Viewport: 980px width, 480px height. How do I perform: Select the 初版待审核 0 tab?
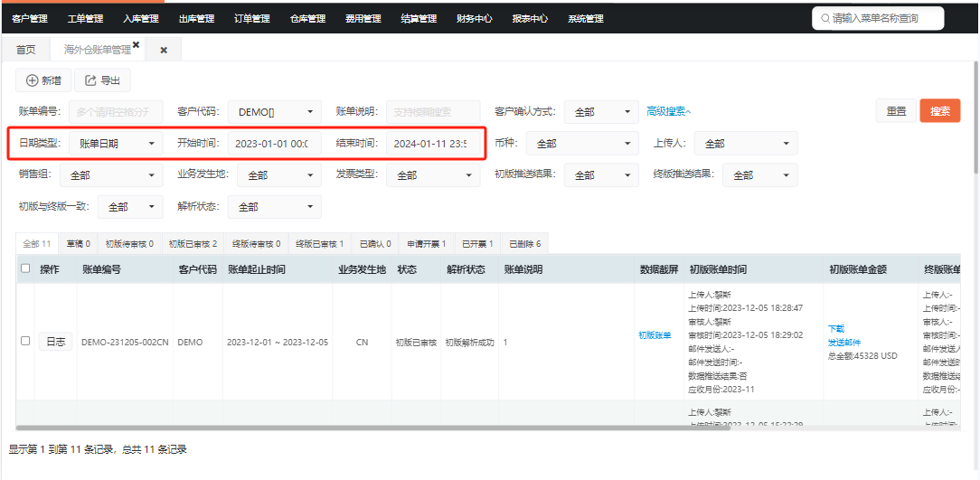(x=129, y=244)
